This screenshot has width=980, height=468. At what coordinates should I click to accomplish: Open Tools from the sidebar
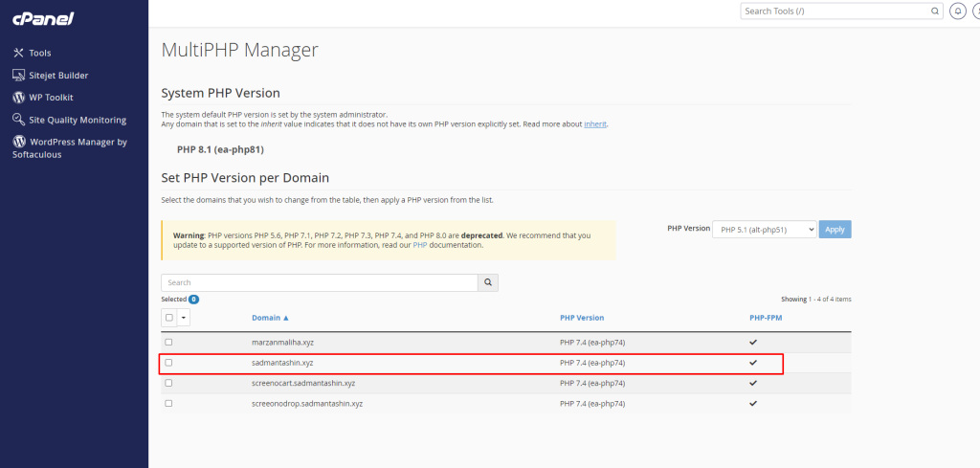39,53
